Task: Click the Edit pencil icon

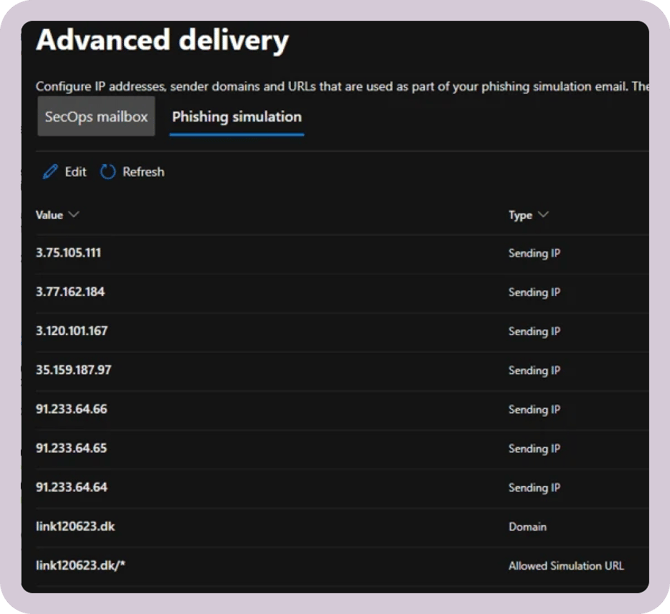Action: [x=50, y=172]
